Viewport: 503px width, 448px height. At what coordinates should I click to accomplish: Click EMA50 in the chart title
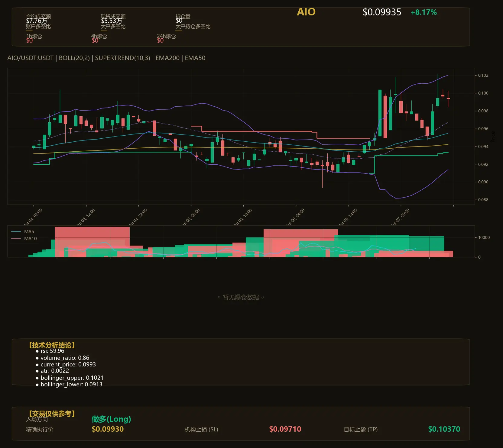coord(195,58)
